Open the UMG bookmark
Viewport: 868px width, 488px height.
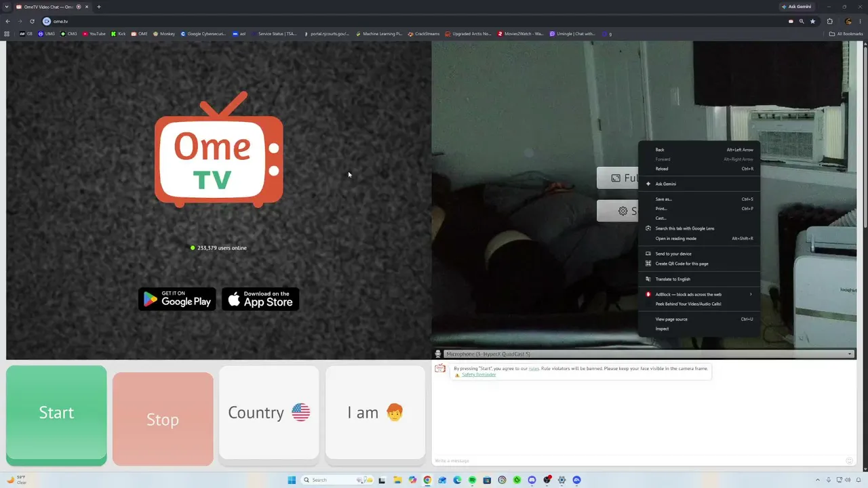[47, 33]
